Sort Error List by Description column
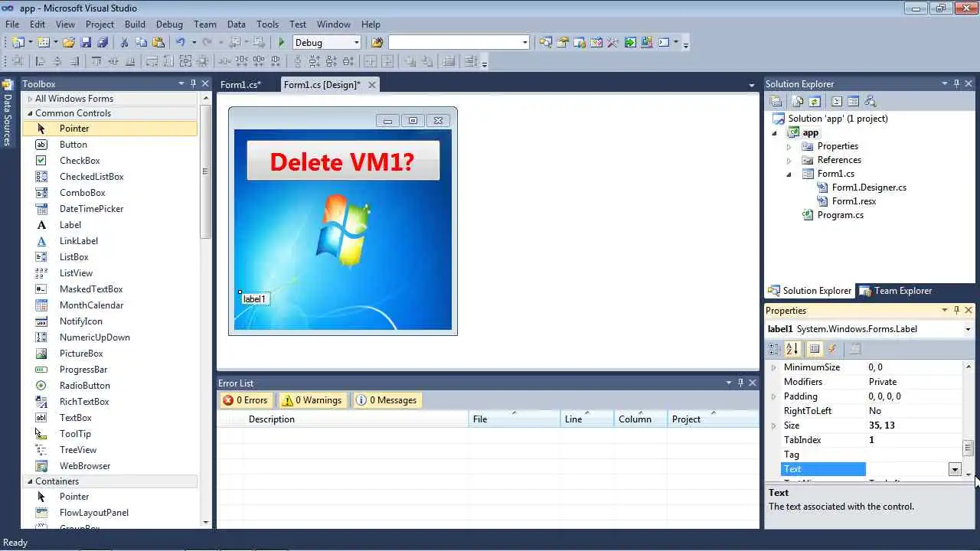The width and height of the screenshot is (980, 551). pos(356,419)
